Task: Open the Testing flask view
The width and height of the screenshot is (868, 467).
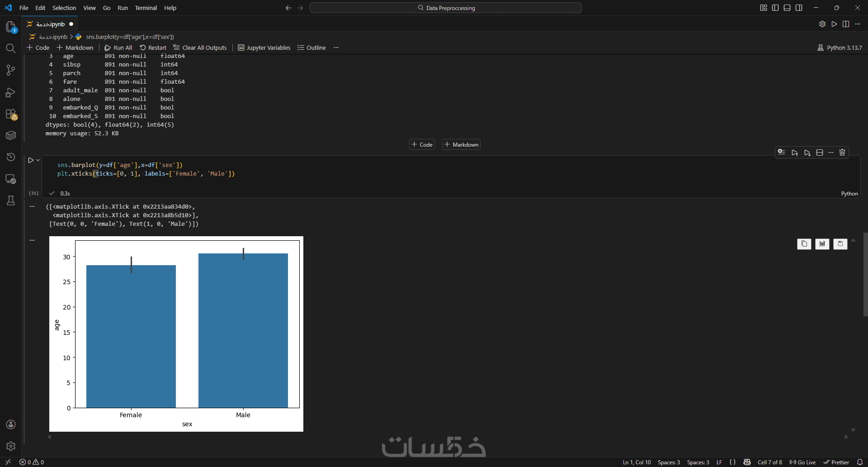Action: pyautogui.click(x=11, y=200)
